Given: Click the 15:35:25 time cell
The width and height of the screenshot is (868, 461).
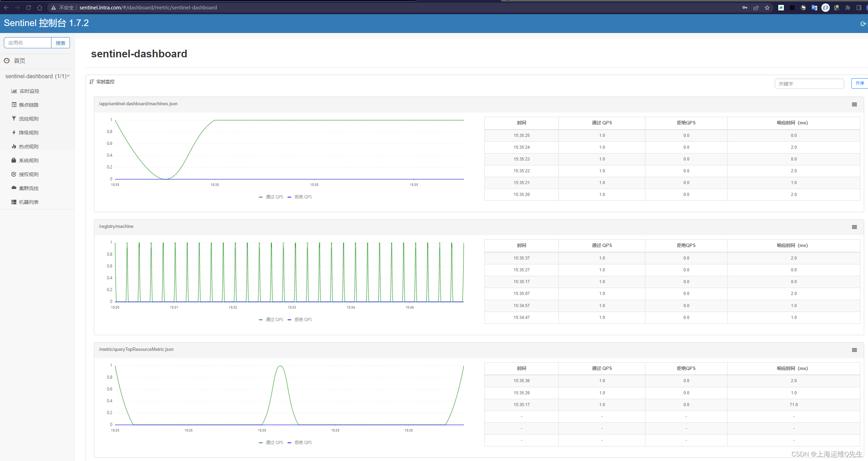Looking at the screenshot, I should click(x=522, y=135).
